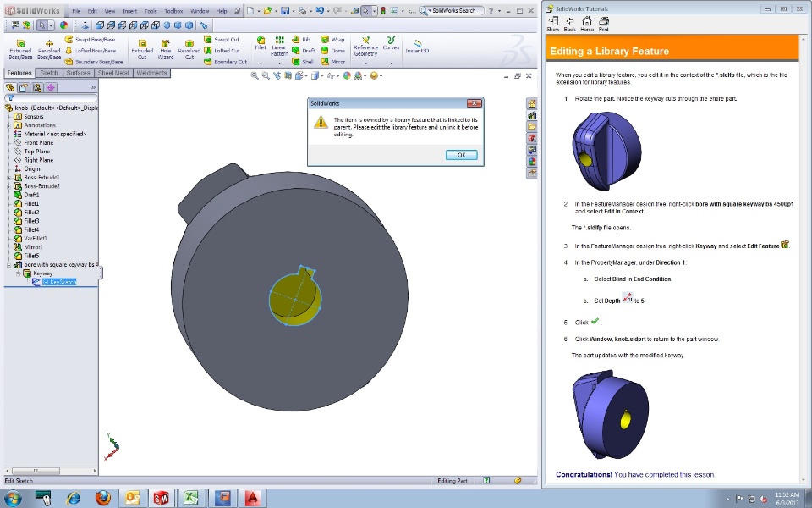Viewport: 812px width, 508px height.
Task: Open the DimXpertManager tab icon
Action: click(51, 87)
